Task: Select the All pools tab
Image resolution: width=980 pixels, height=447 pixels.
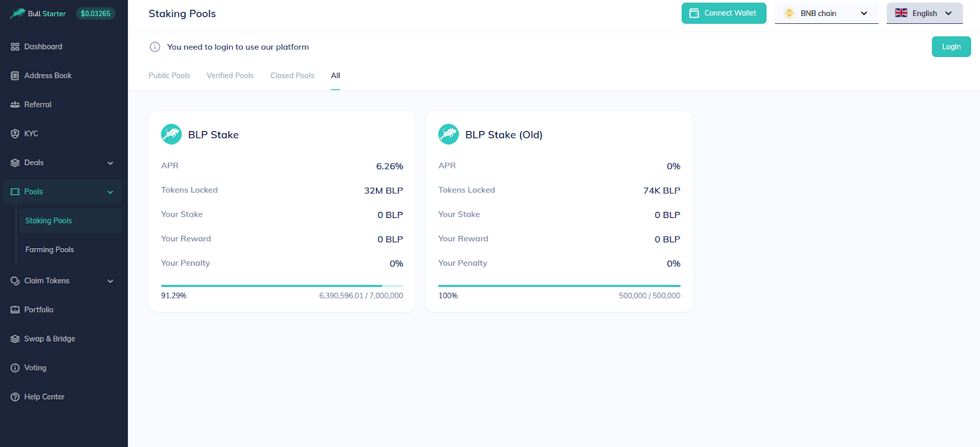Action: tap(336, 76)
